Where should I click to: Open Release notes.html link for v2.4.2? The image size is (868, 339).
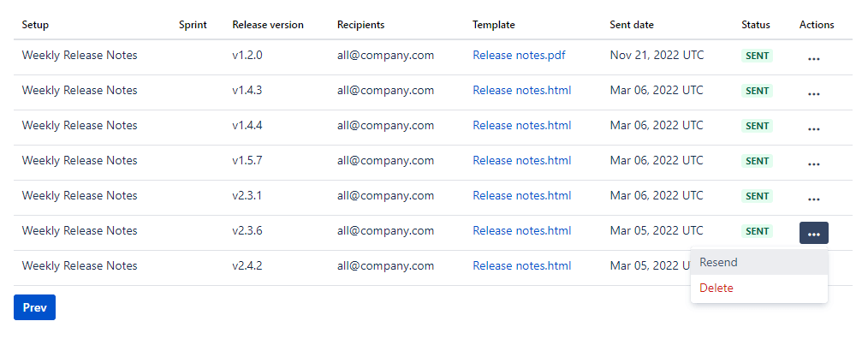521,266
